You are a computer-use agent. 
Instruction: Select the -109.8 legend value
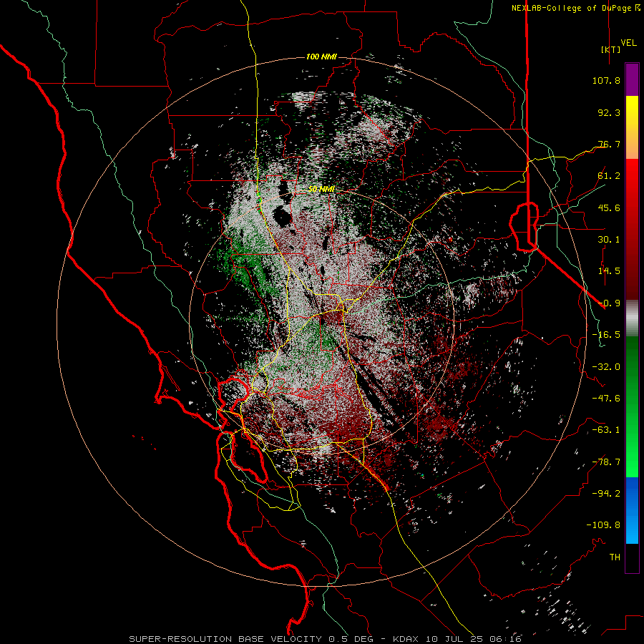pos(604,525)
